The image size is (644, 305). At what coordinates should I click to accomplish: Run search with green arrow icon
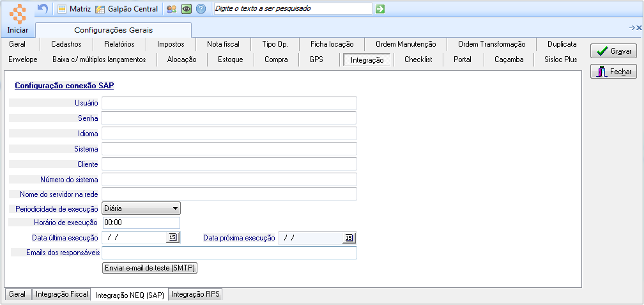(380, 9)
